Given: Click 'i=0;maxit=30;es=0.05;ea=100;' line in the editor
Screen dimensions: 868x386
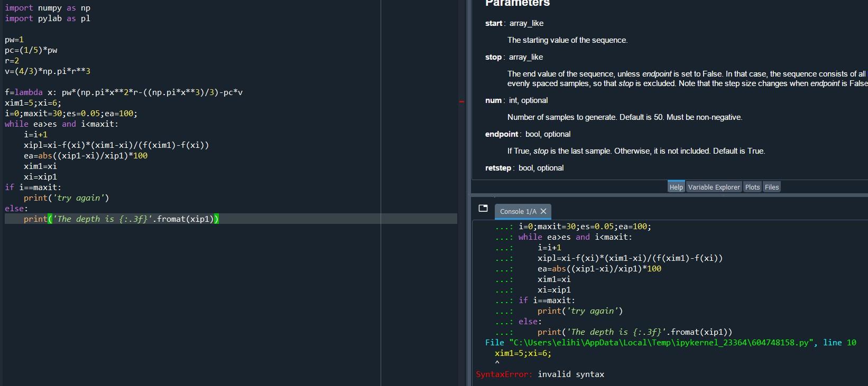Looking at the screenshot, I should [71, 114].
